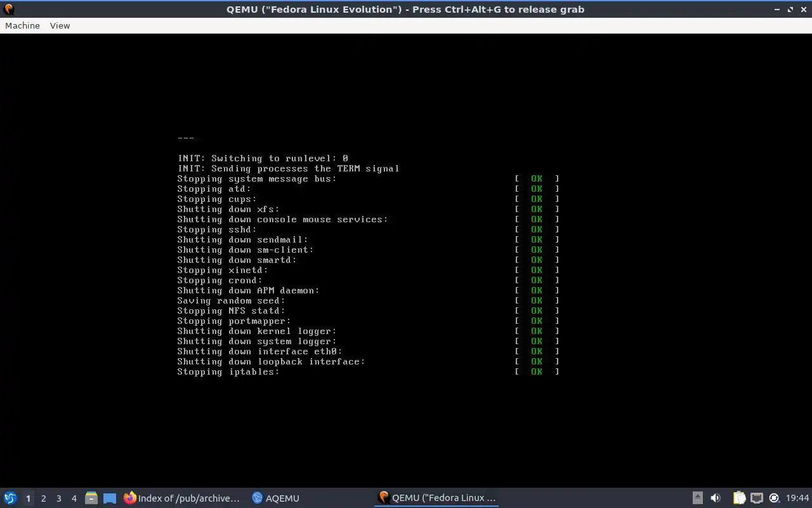Click the volume speaker icon

(716, 498)
